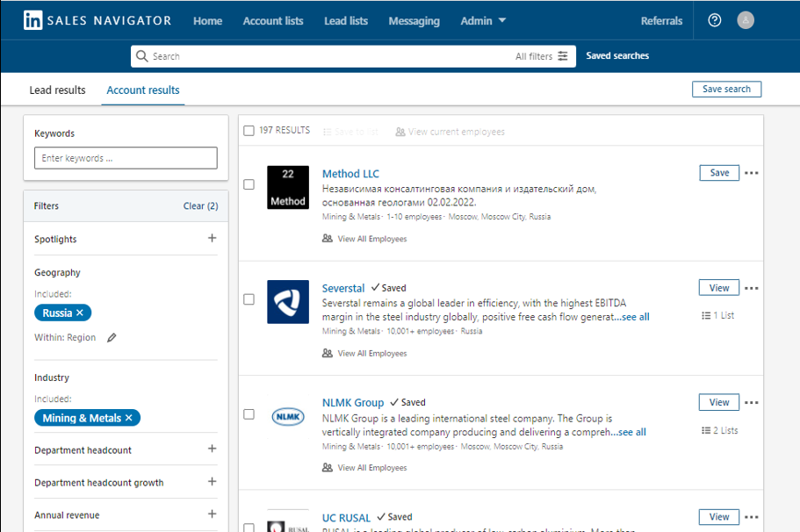Expand the Department headcount filter
The width and height of the screenshot is (800, 532).
(x=212, y=449)
